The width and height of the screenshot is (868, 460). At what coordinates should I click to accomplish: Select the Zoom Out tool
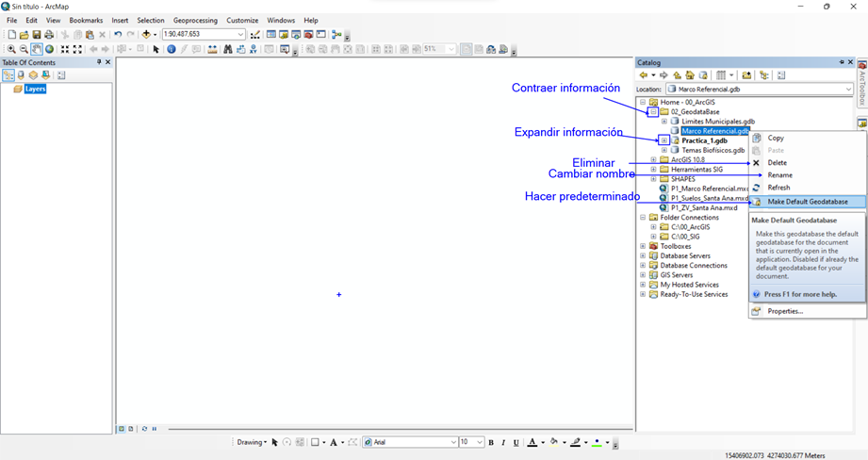point(24,49)
